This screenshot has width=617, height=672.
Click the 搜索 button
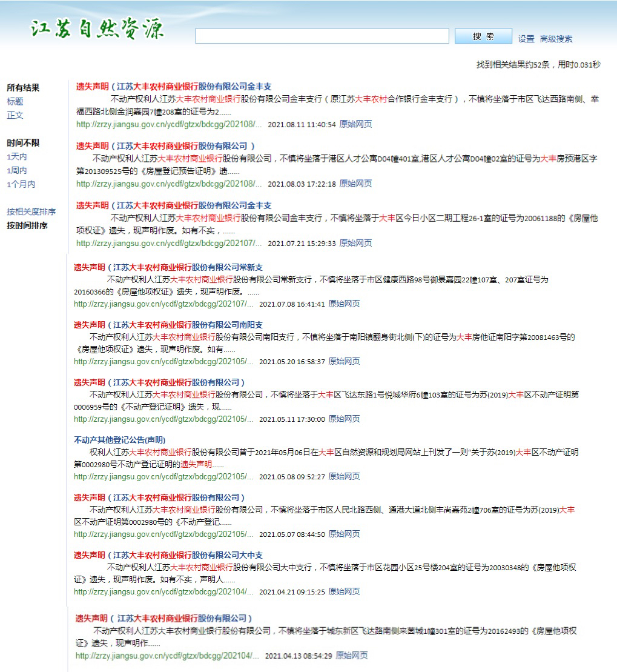coord(483,36)
